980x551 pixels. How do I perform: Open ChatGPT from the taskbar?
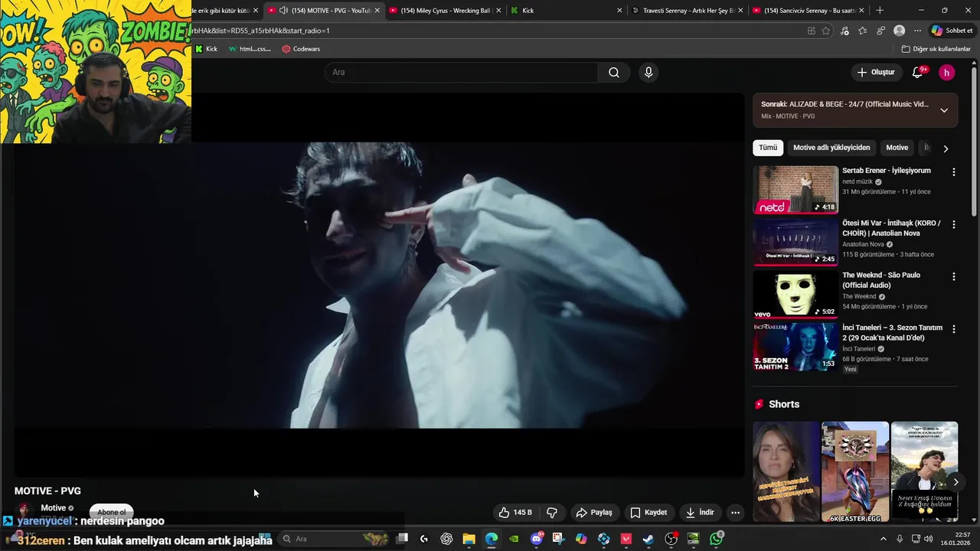pos(446,539)
